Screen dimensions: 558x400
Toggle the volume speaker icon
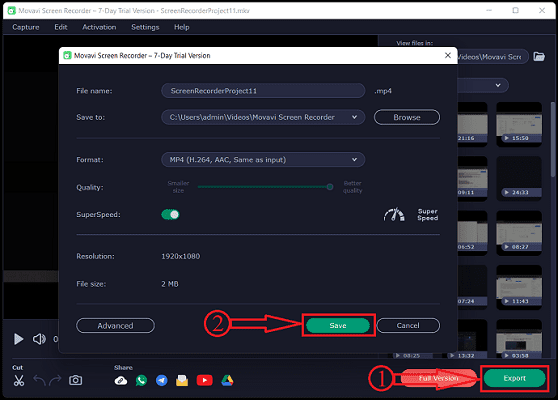point(39,339)
